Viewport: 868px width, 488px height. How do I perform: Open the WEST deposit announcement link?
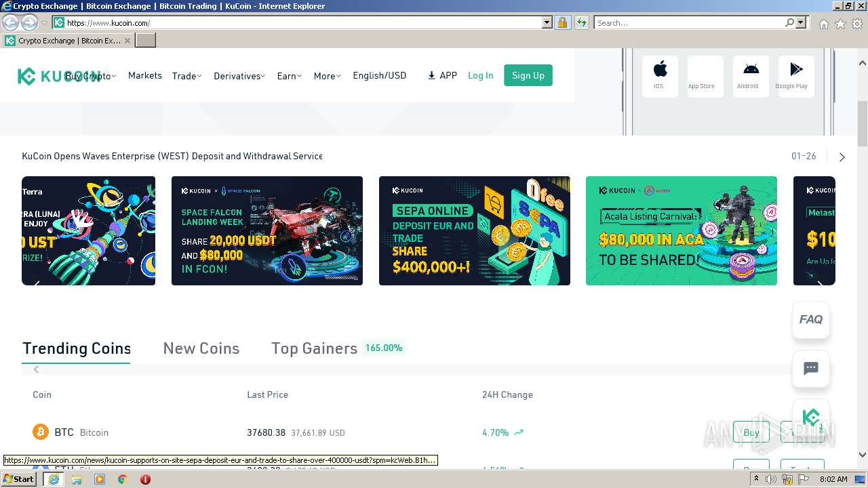(172, 156)
